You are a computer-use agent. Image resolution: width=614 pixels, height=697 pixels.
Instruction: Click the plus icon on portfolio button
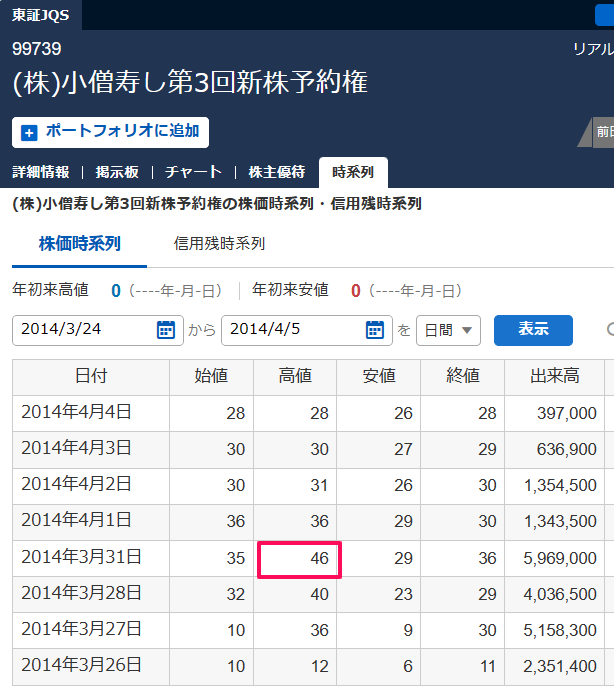tap(29, 132)
